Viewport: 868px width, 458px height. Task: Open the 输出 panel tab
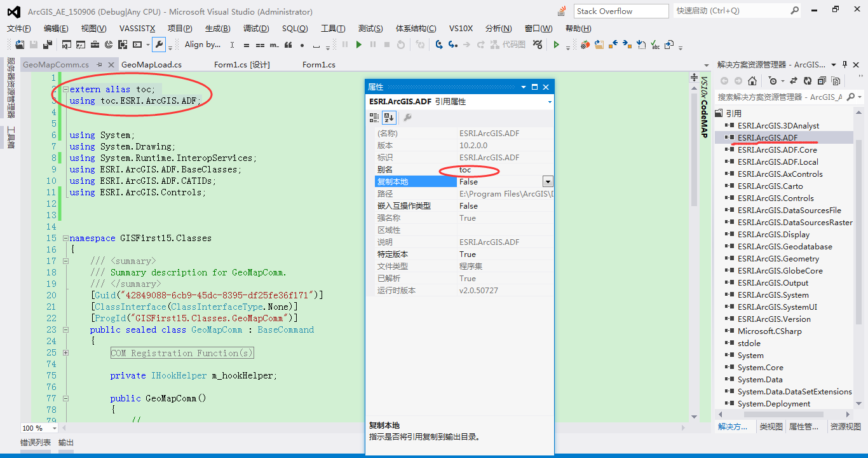click(x=66, y=443)
